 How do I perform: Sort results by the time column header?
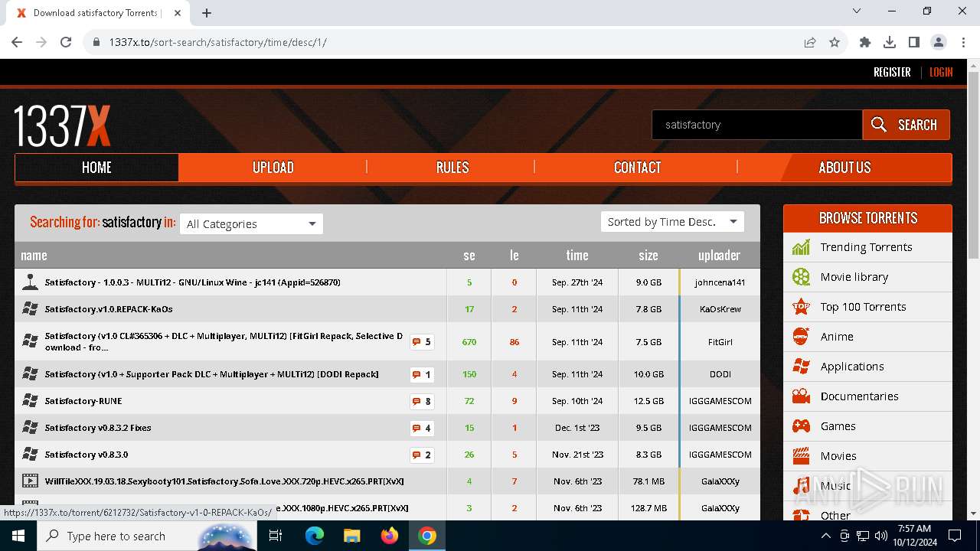pos(577,256)
